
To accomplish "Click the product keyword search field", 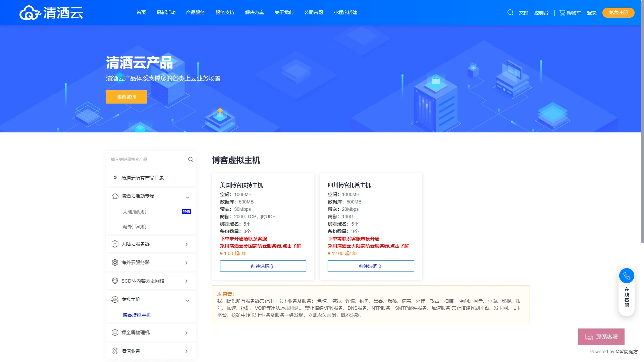I will [x=148, y=159].
